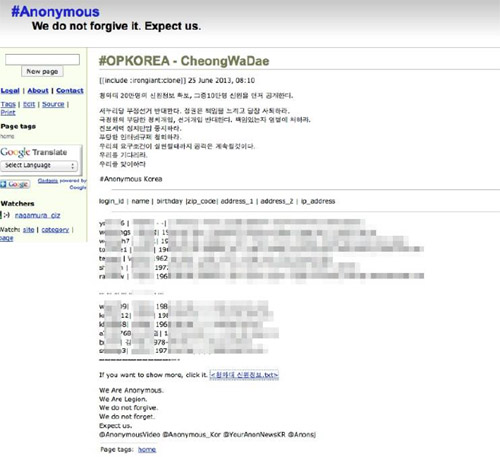Select the Edit page link
The width and height of the screenshot is (500, 457).
coord(29,104)
